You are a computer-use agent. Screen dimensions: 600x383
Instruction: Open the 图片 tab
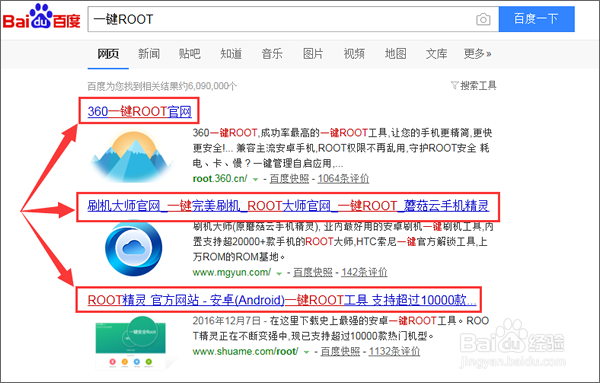(313, 54)
